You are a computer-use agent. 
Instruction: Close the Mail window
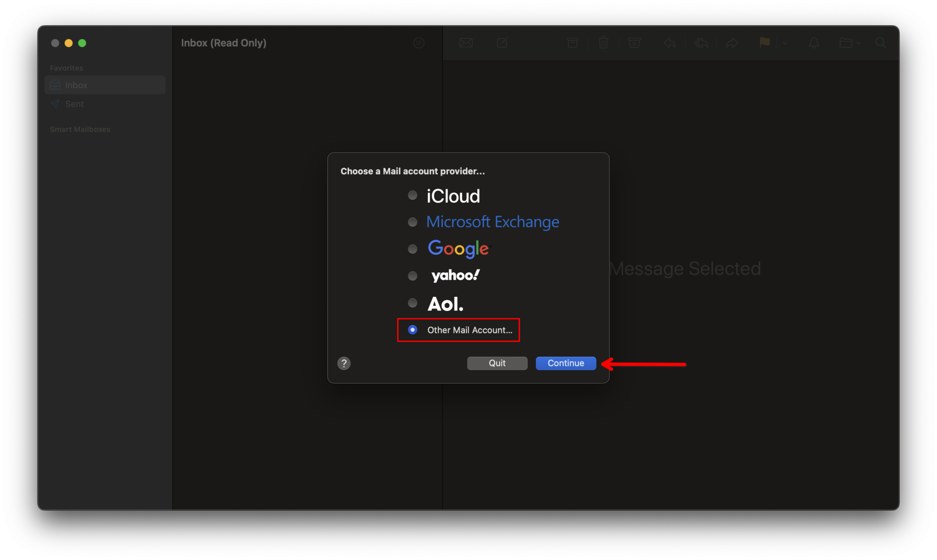tap(55, 43)
